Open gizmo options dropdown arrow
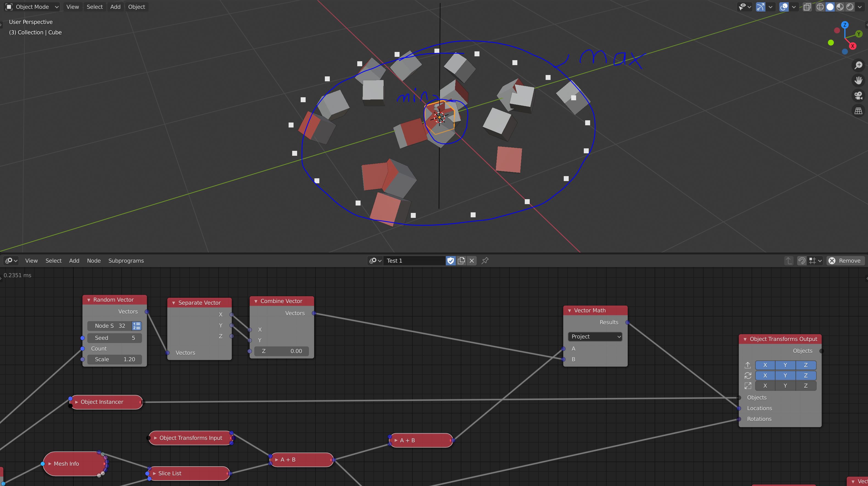This screenshot has width=868, height=486. 770,7
